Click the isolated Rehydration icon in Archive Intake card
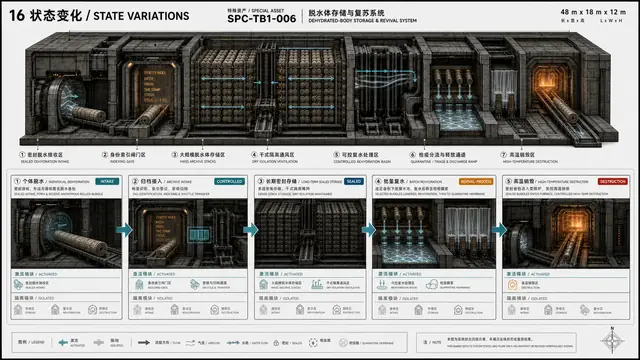The width and height of the screenshot is (640, 360). click(x=175, y=310)
